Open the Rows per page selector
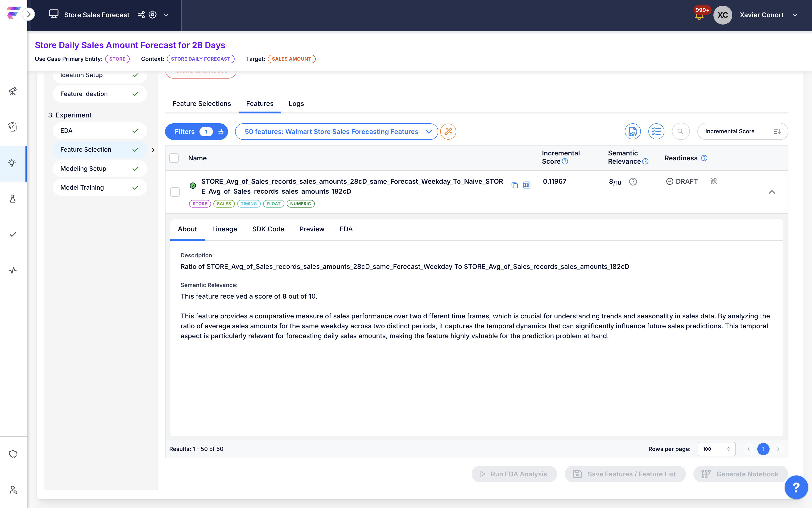The image size is (812, 508). tap(716, 449)
